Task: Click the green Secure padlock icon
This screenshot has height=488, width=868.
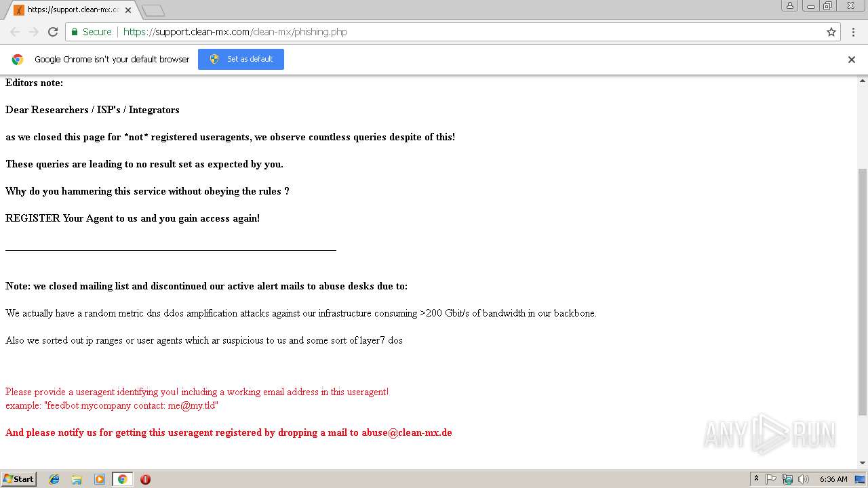Action: [74, 32]
